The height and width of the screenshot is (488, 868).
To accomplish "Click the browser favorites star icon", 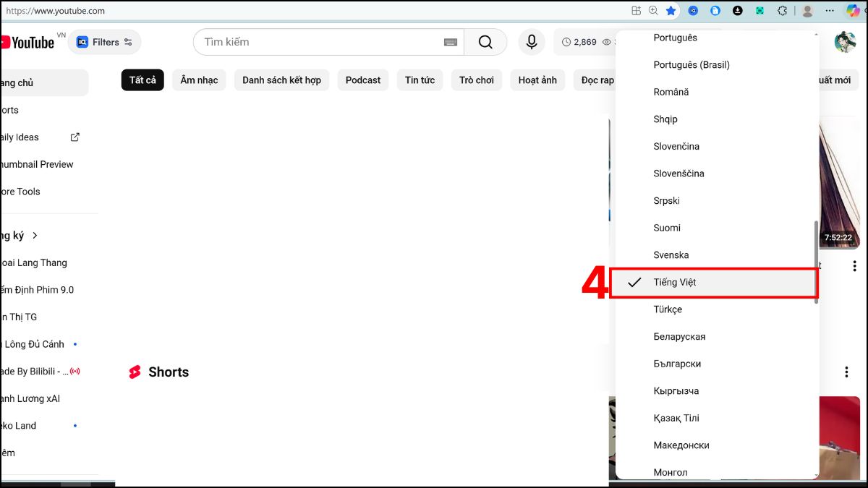I will click(671, 11).
